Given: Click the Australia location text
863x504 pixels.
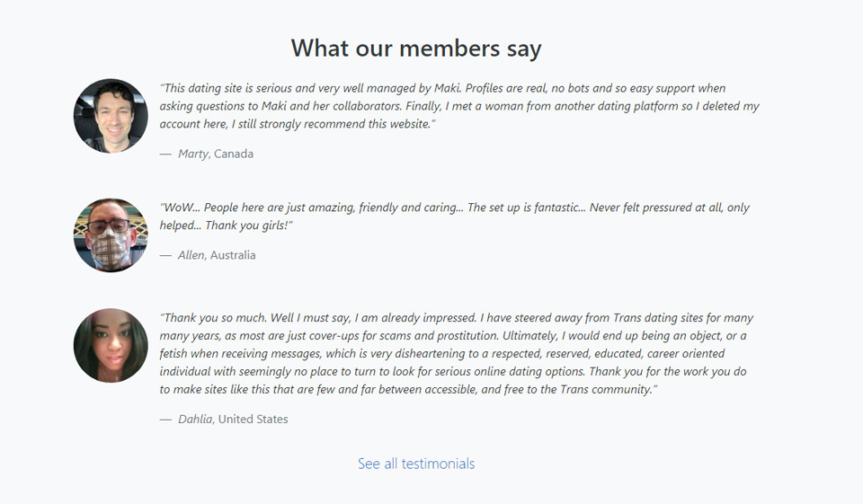Looking at the screenshot, I should click(x=233, y=255).
